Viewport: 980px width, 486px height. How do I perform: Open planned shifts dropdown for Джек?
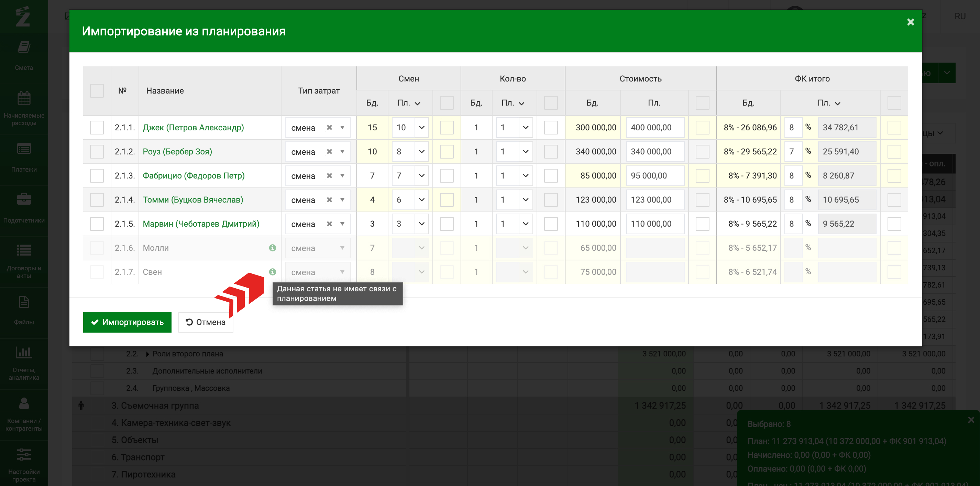click(421, 128)
